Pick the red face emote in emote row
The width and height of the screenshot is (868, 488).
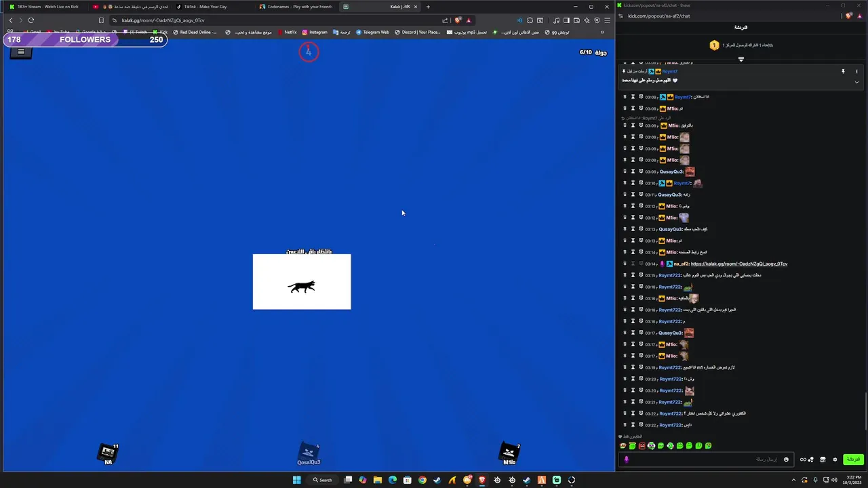[x=642, y=446]
